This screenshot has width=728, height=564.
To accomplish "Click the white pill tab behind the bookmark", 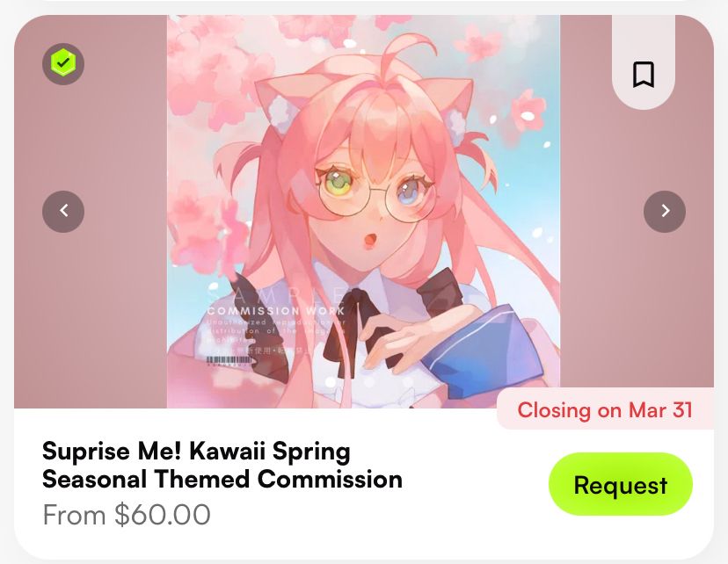I will (x=644, y=62).
